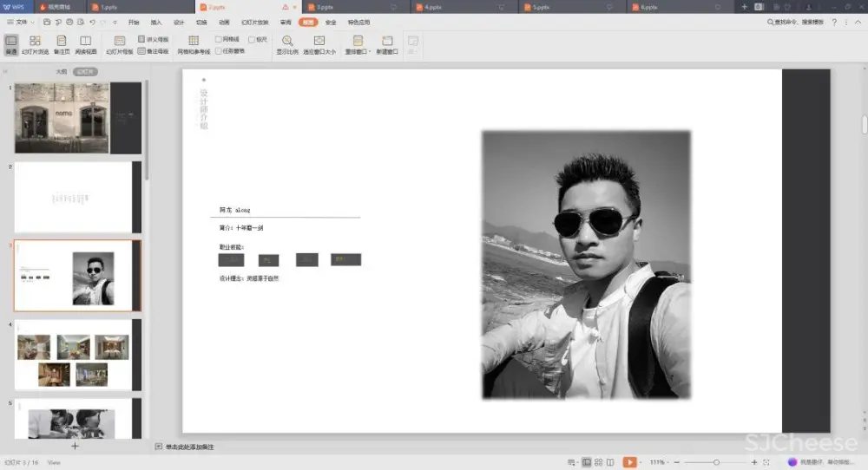The image size is (868, 470).
Task: Adjust the zoom slider in status bar
Action: [716, 462]
